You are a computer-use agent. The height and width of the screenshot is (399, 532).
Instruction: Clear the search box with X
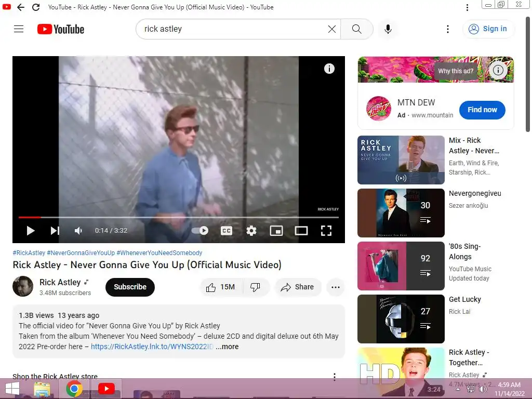(x=332, y=29)
